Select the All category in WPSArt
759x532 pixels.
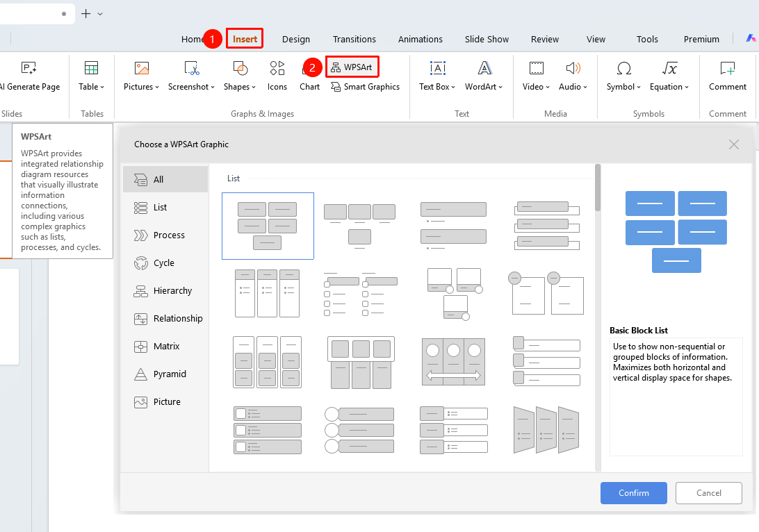click(165, 179)
